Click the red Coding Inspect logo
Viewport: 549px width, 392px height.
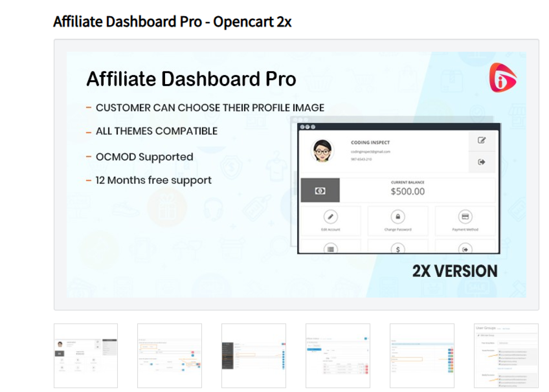point(503,78)
